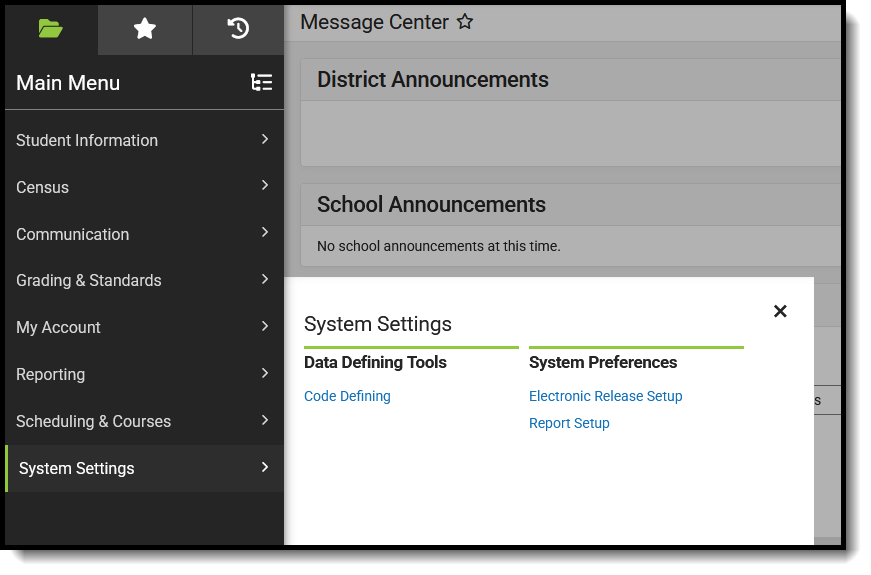Expand Scheduling & Courses chevron arrow
The height and width of the screenshot is (575, 871).
pyautogui.click(x=265, y=420)
